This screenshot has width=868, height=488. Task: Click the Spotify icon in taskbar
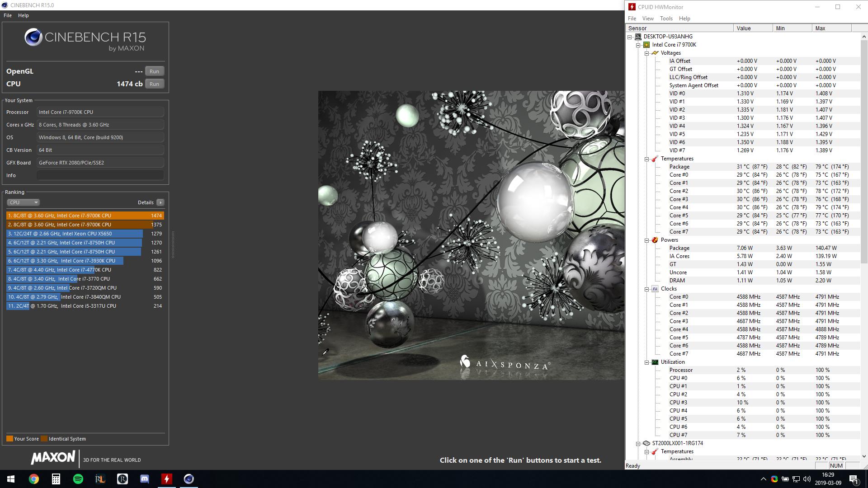click(78, 479)
